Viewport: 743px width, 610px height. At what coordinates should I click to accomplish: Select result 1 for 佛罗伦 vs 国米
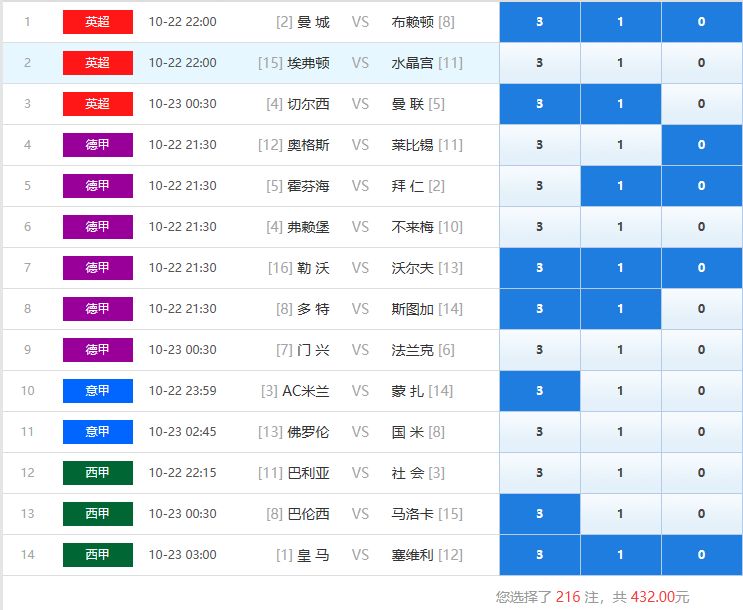point(621,432)
